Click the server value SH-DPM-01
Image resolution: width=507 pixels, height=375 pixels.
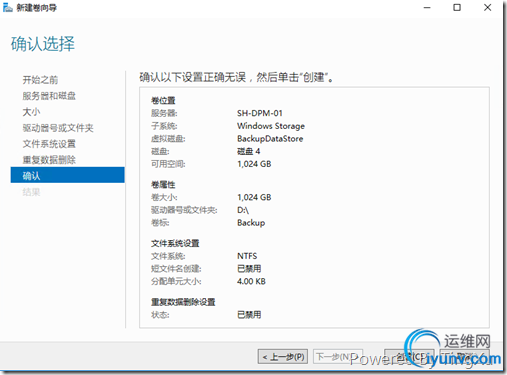click(x=260, y=113)
